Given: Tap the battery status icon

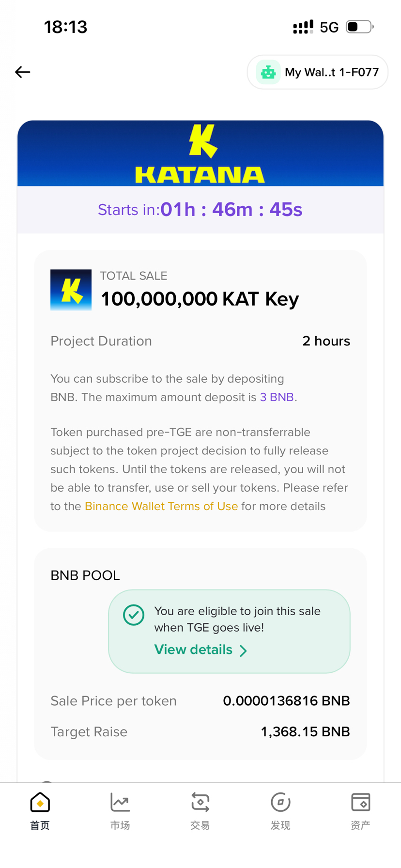Looking at the screenshot, I should pos(359,27).
